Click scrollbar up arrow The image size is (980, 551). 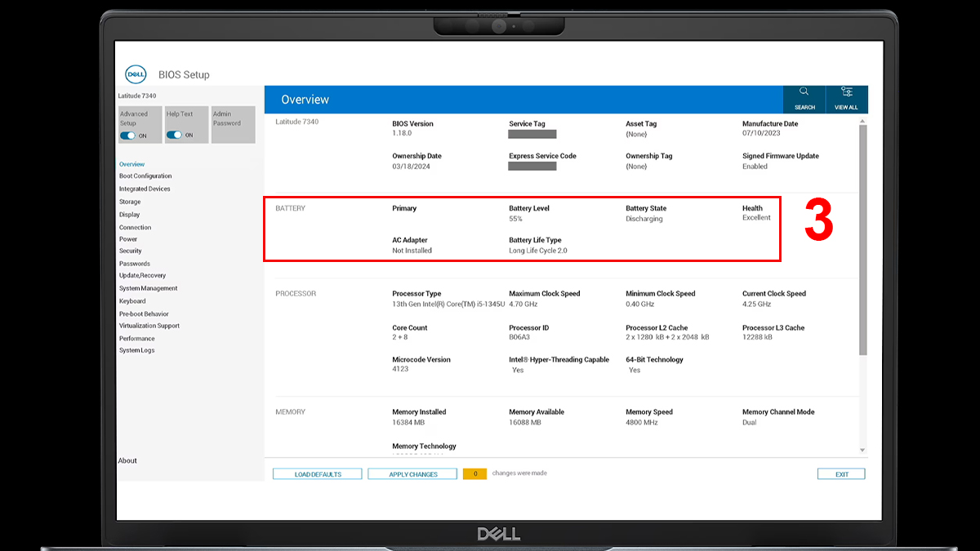[x=862, y=121]
